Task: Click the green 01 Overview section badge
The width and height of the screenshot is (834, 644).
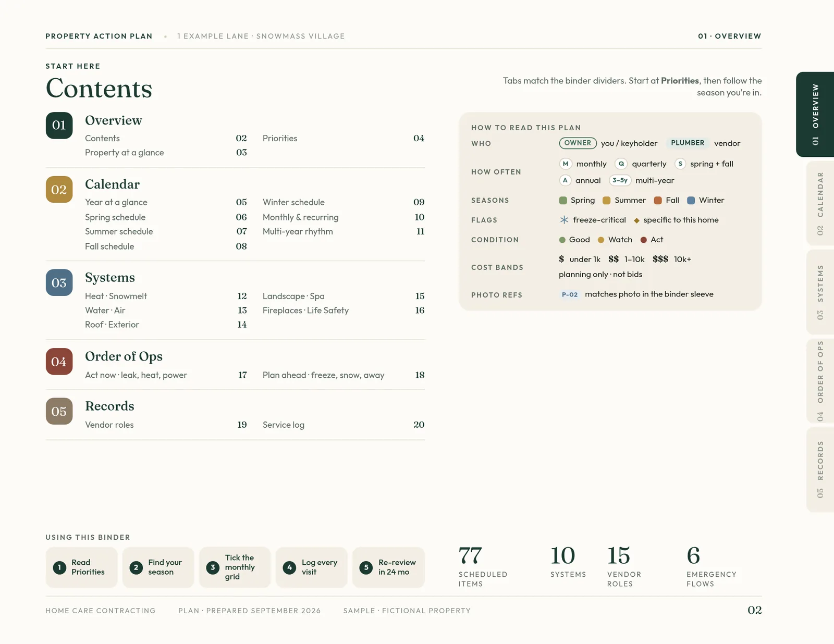Action: click(59, 126)
